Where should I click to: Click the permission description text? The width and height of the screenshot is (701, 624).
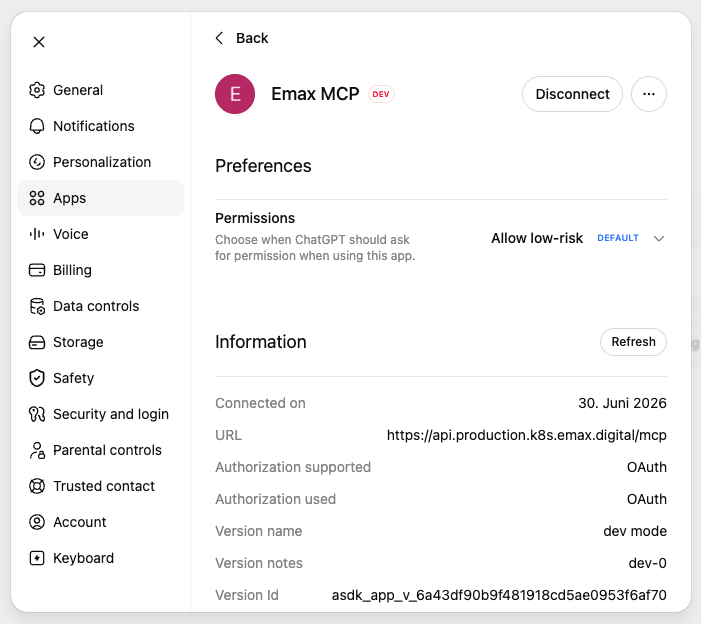315,248
